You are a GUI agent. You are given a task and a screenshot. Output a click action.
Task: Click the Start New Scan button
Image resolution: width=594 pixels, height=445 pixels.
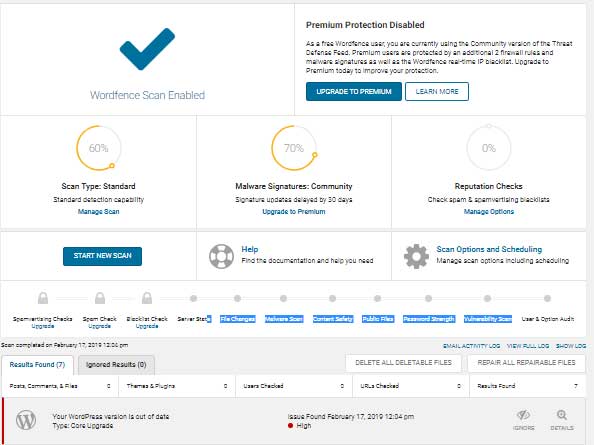[x=102, y=256]
